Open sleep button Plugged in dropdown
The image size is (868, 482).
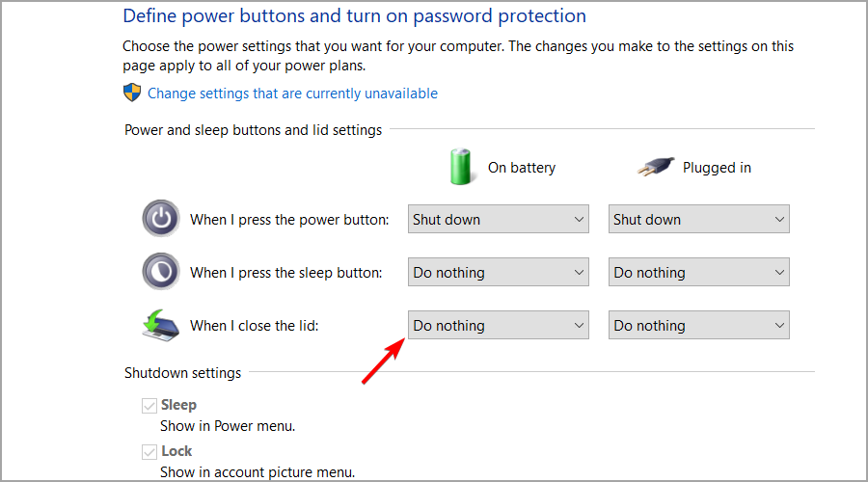point(699,273)
